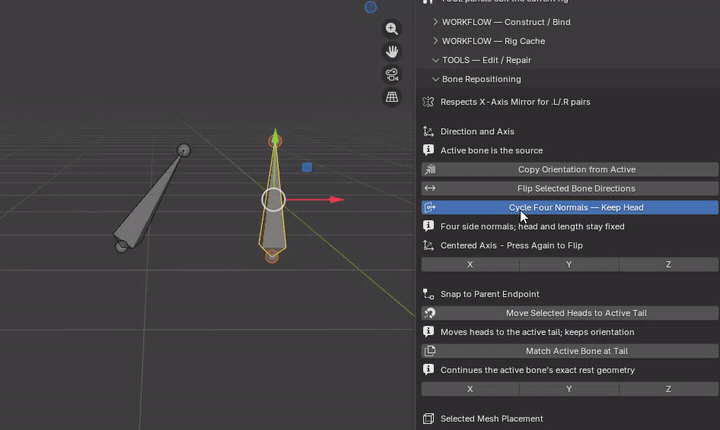Click the 'Direction and Axis' label

pos(477,131)
